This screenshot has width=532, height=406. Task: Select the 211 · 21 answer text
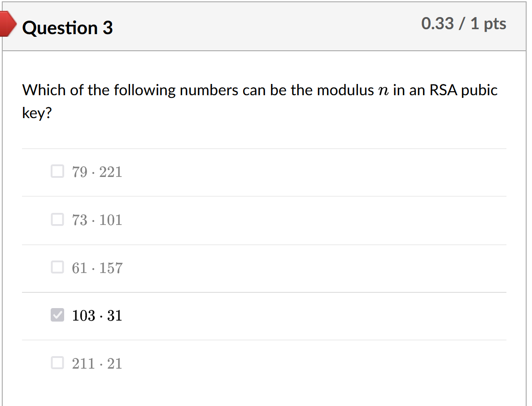[97, 363]
